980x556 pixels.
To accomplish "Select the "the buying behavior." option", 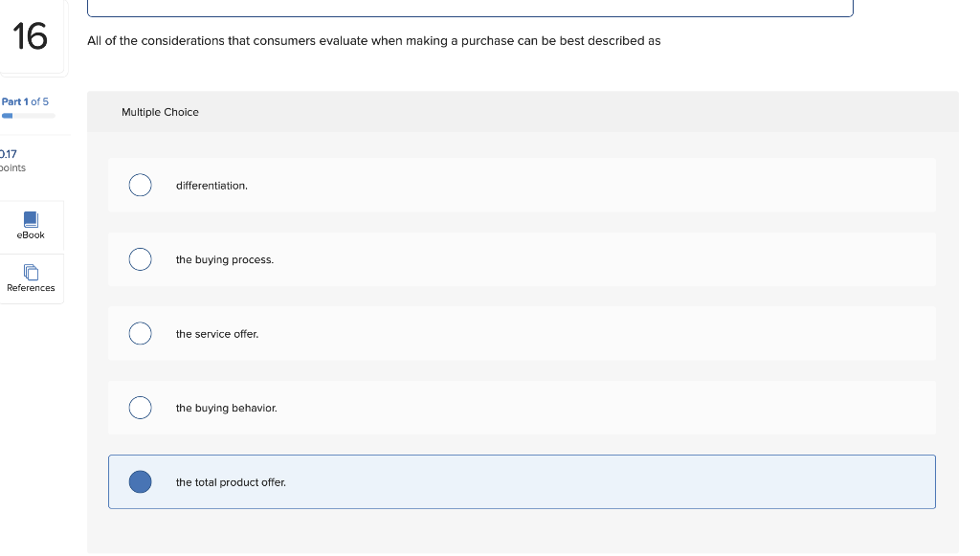I will coord(140,407).
